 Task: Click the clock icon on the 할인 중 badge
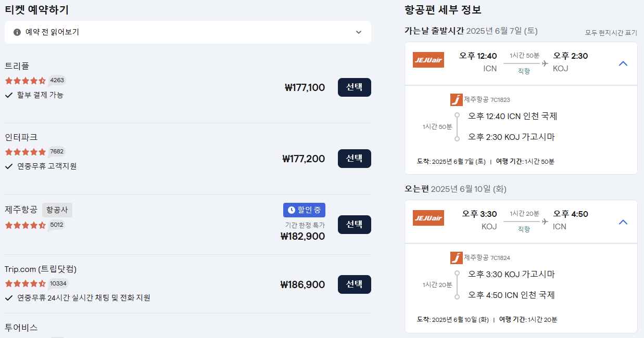(x=292, y=210)
